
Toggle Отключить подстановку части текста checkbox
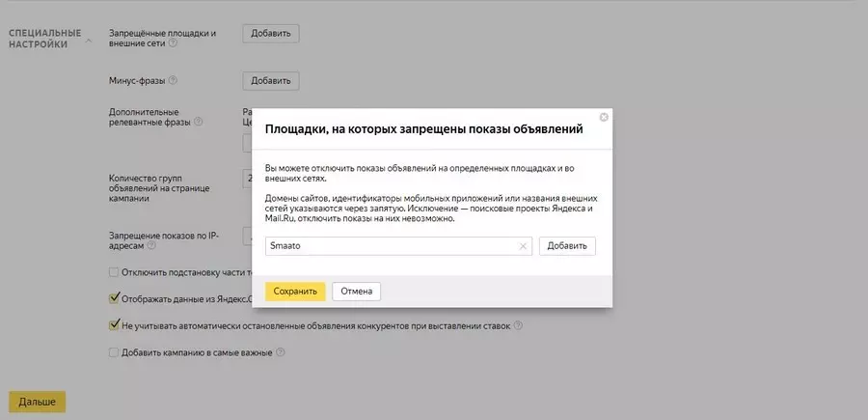[x=114, y=272]
